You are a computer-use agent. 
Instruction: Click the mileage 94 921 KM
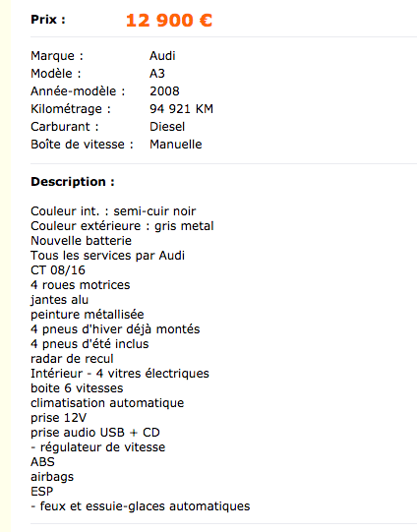[x=182, y=108]
